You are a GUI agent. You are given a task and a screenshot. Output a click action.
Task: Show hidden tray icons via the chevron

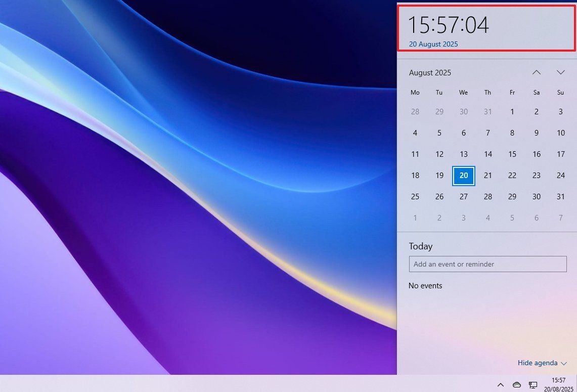pyautogui.click(x=501, y=385)
